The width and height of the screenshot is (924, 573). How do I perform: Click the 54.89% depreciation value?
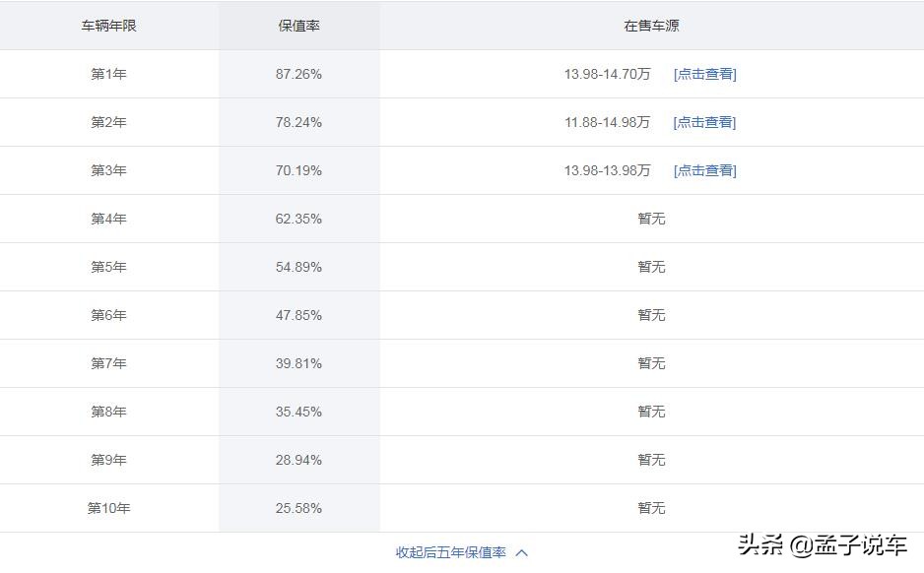coord(301,266)
